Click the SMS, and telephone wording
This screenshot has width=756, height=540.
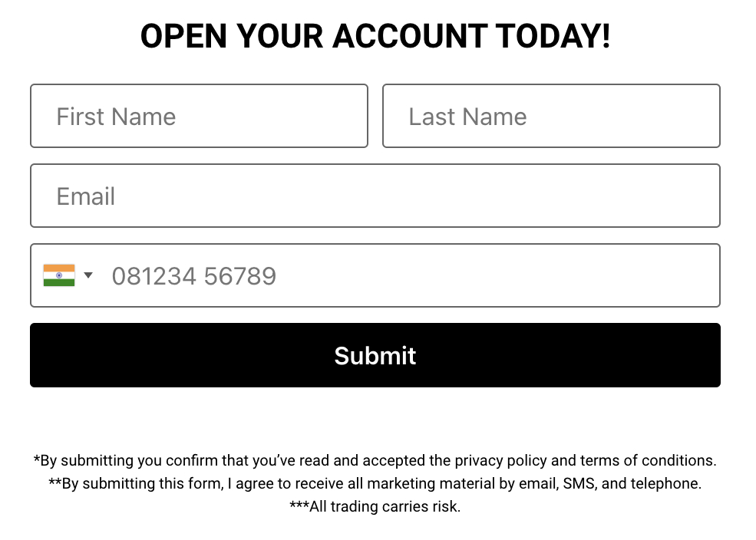tap(632, 483)
